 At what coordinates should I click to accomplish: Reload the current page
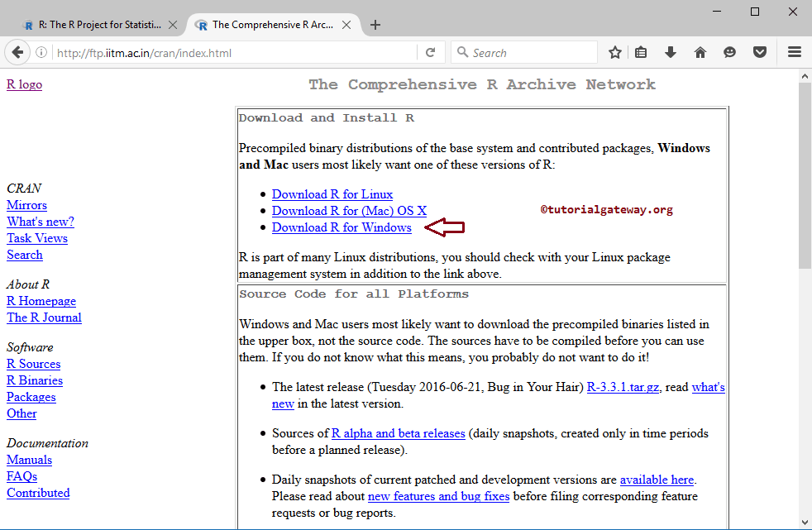pos(431,51)
